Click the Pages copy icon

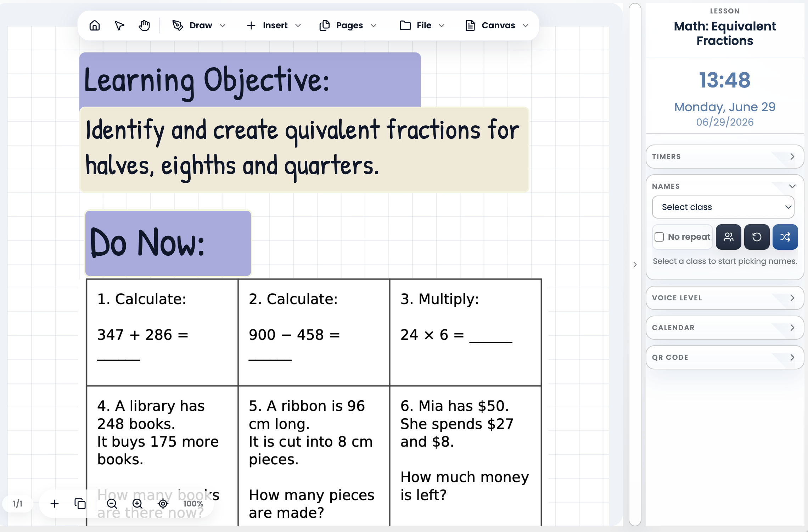(324, 26)
